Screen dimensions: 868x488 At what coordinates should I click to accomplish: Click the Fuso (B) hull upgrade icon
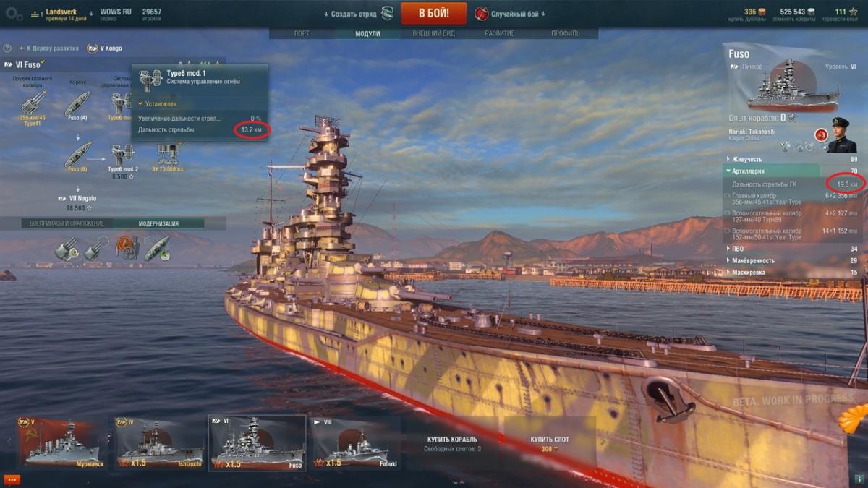tap(77, 154)
